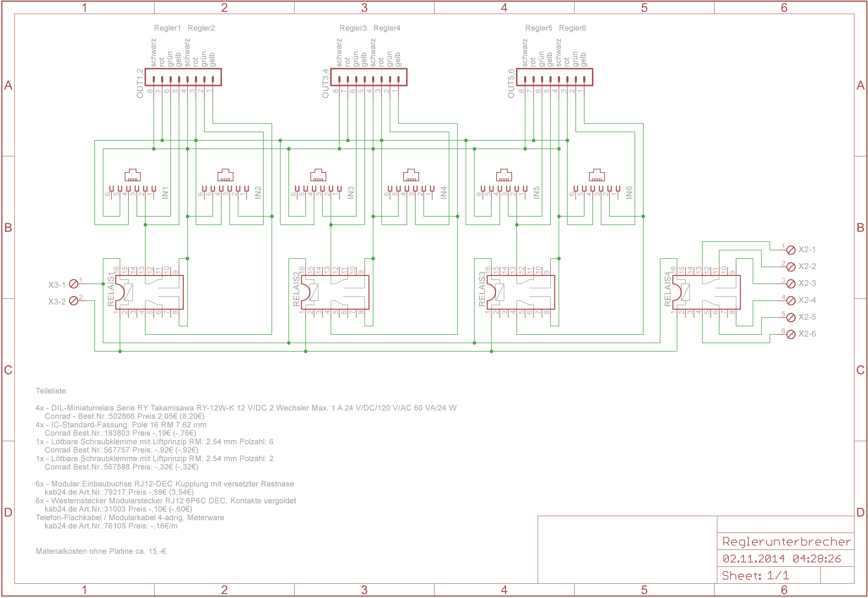Click the Regler5 text label
The height and width of the screenshot is (598, 868).
[x=539, y=28]
